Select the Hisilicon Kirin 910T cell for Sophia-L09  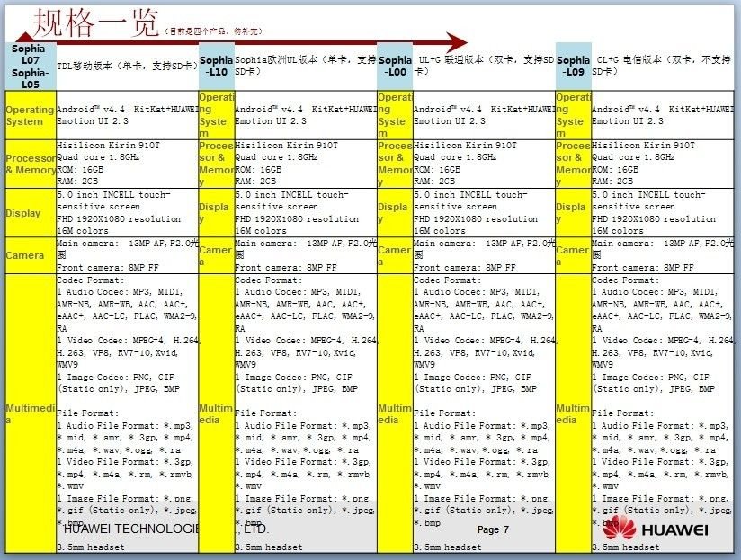[x=663, y=164]
